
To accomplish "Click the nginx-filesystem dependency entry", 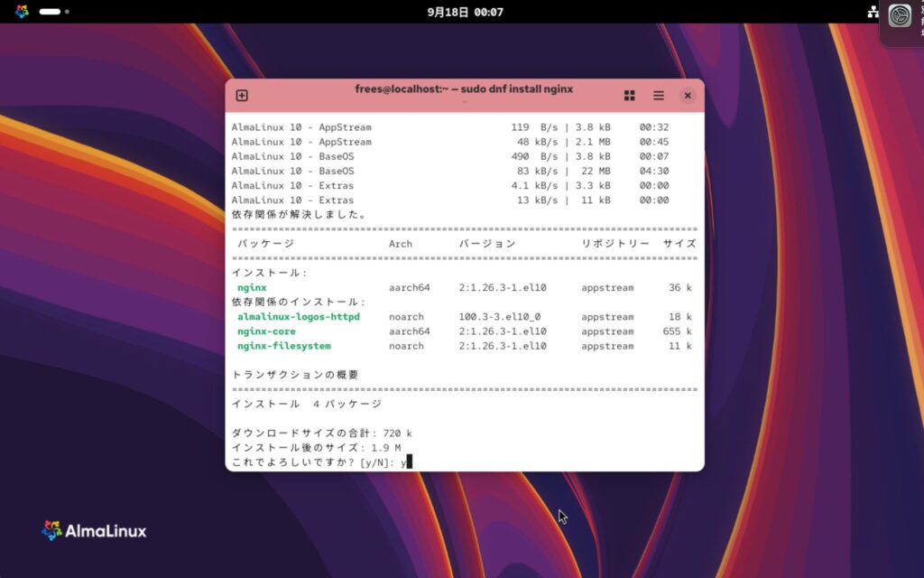I will (283, 346).
